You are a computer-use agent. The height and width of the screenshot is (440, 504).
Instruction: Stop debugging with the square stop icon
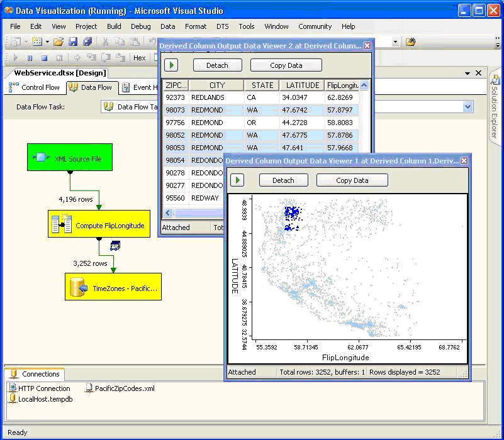tap(44, 58)
